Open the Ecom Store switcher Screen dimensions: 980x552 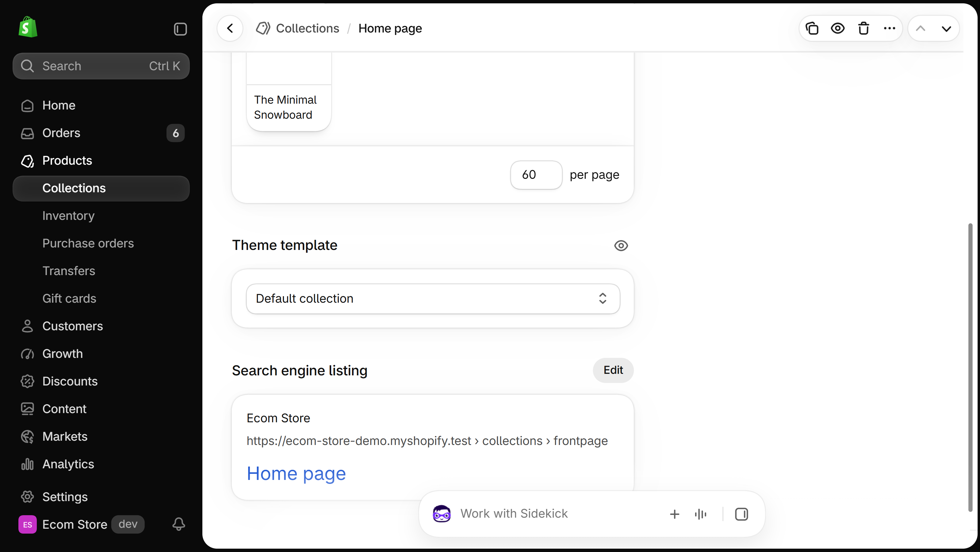point(82,525)
